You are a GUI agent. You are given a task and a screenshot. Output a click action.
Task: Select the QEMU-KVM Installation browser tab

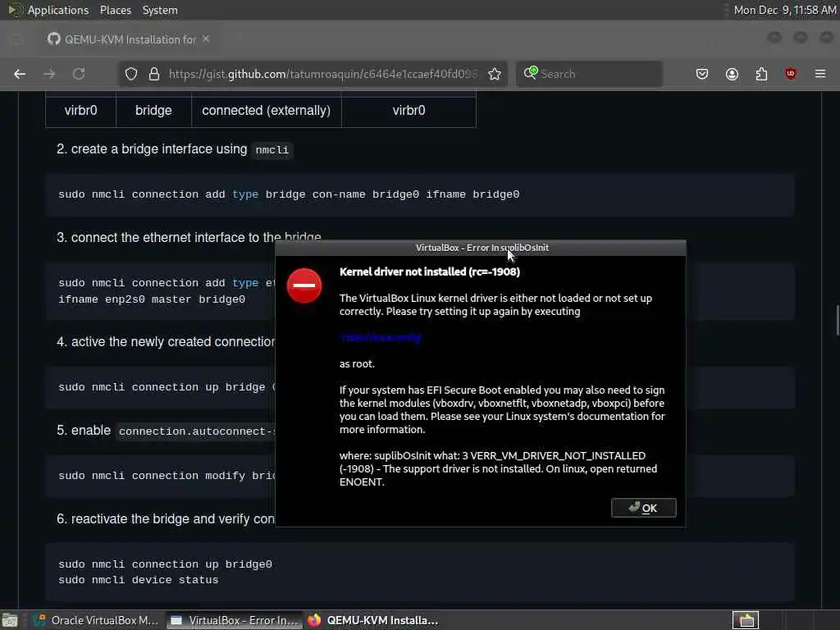click(x=129, y=39)
